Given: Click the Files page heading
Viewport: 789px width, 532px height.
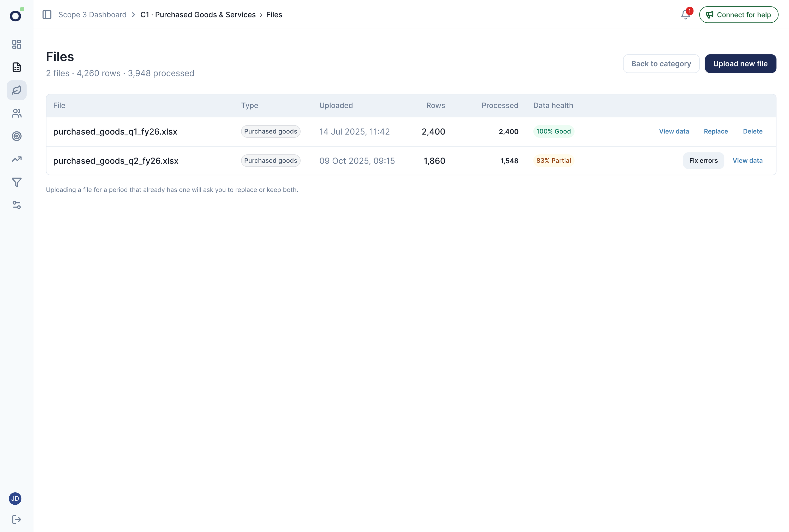Looking at the screenshot, I should [60, 57].
